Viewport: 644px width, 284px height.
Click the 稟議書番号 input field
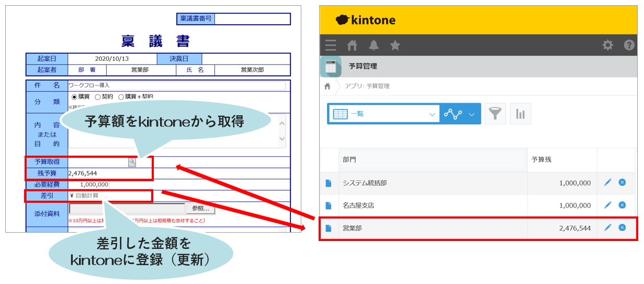(x=252, y=19)
